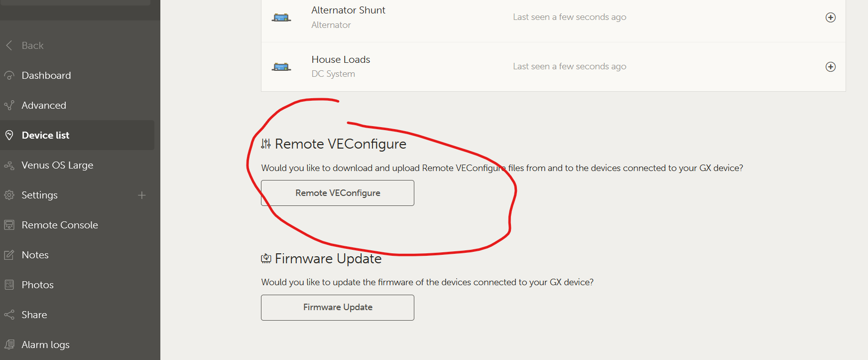Click the Dashboard gauge icon

(9, 76)
